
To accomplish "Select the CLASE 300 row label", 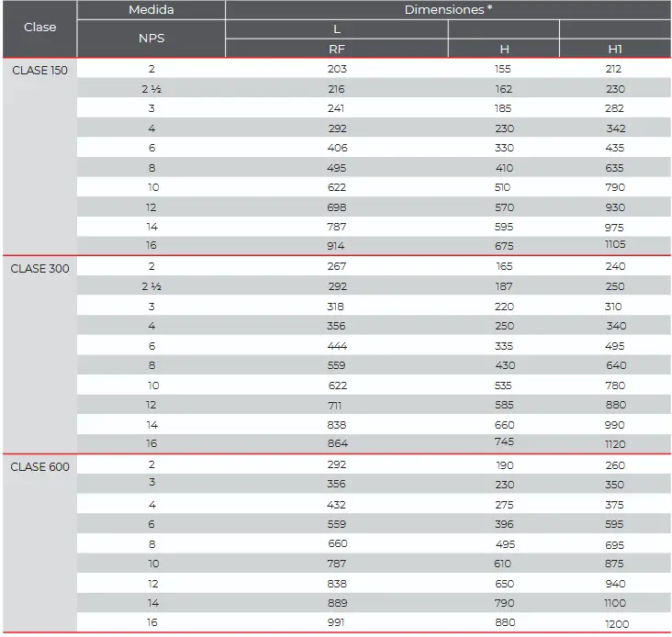I will (x=39, y=268).
